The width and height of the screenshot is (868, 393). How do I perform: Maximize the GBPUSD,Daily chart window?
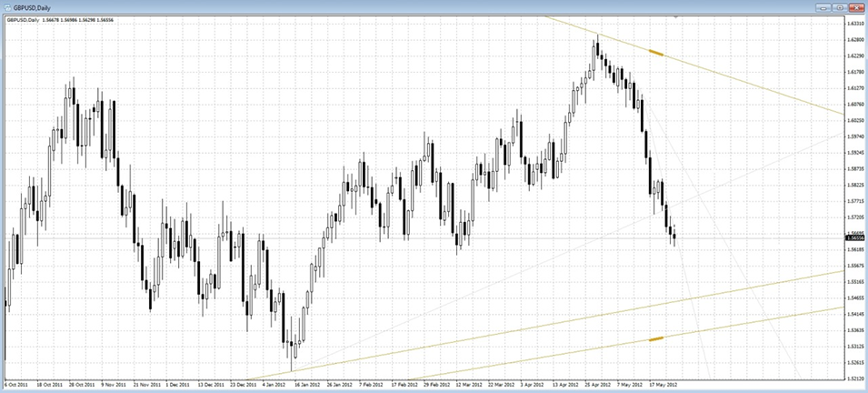[x=840, y=6]
